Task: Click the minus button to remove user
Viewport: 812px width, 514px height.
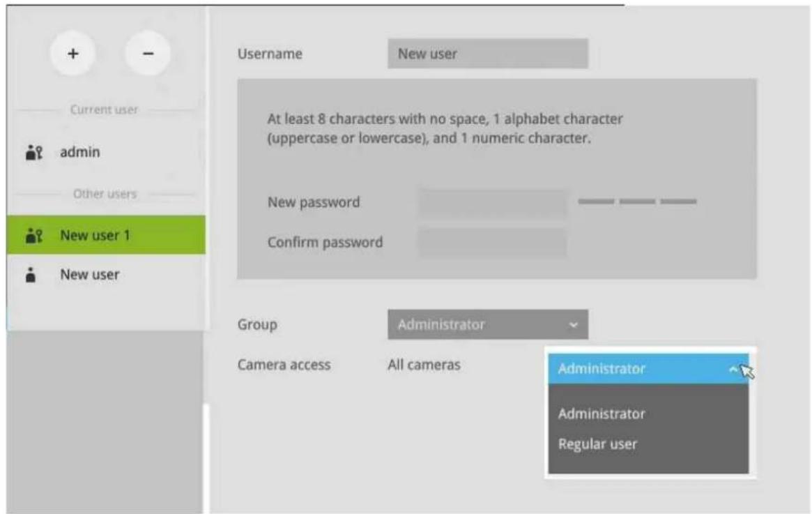Action: click(148, 54)
